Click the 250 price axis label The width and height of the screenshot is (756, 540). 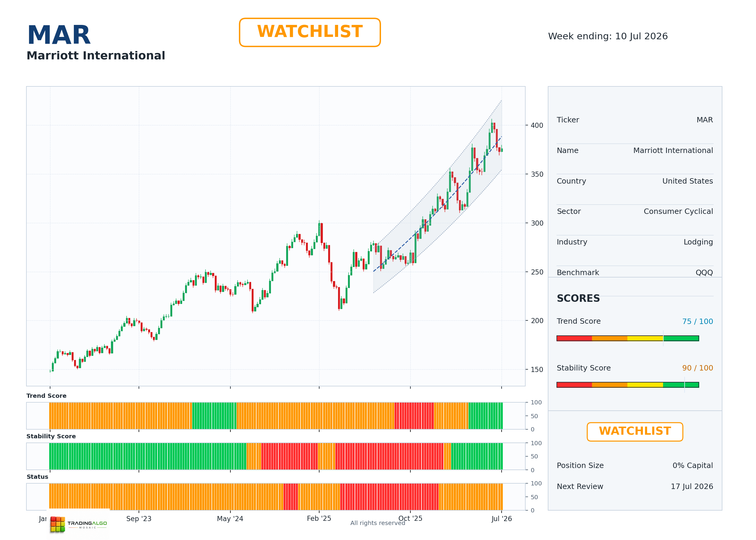point(537,272)
